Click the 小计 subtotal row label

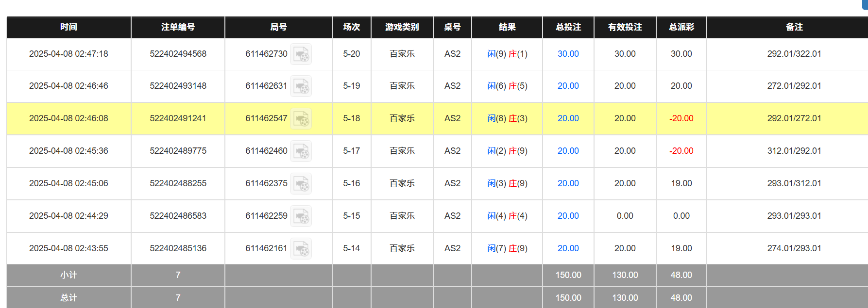[x=68, y=275]
